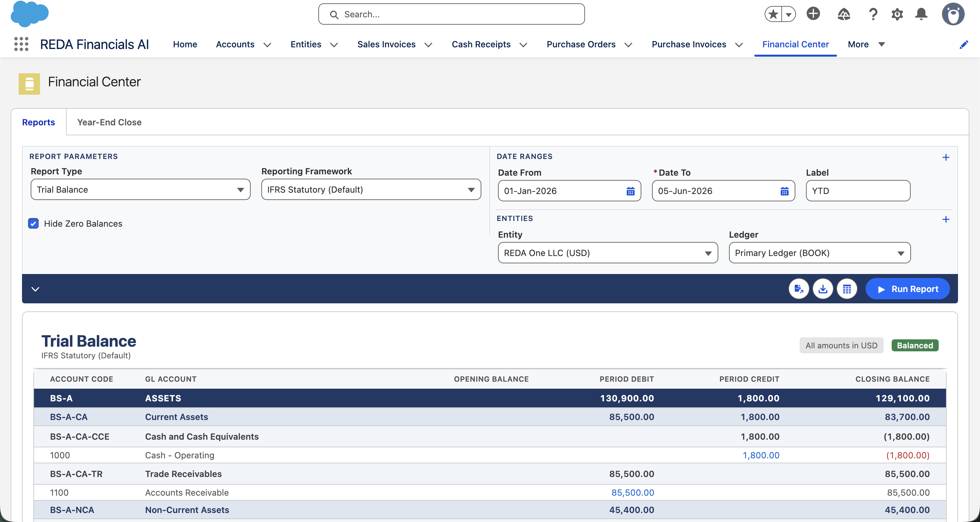Open the Favorites star icon

click(x=773, y=14)
